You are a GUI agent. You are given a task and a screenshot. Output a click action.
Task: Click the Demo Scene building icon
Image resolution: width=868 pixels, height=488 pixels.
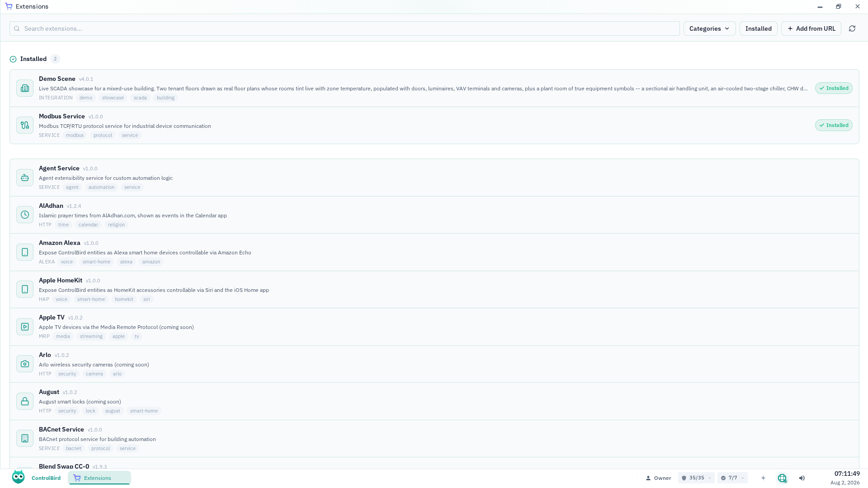(x=25, y=88)
